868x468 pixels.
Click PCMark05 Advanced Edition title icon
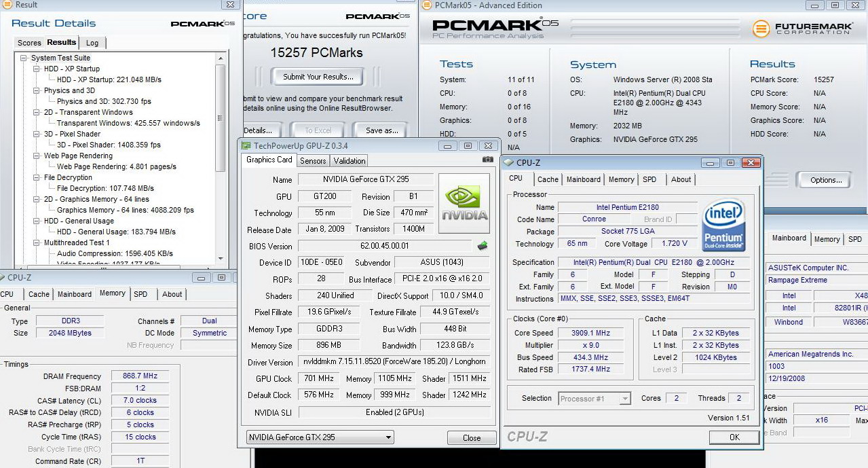click(x=426, y=5)
